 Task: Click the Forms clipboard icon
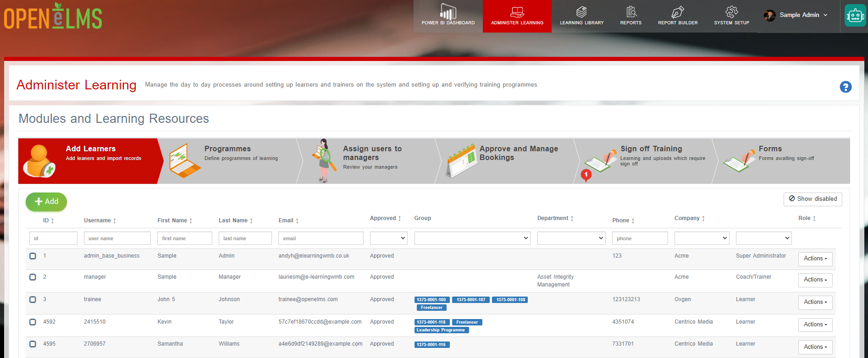tap(739, 161)
